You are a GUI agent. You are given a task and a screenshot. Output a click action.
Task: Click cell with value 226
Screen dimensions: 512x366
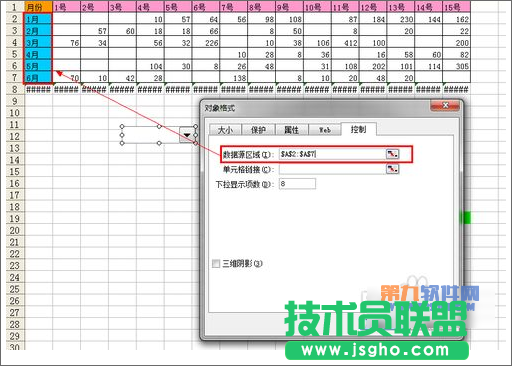pyautogui.click(x=206, y=43)
